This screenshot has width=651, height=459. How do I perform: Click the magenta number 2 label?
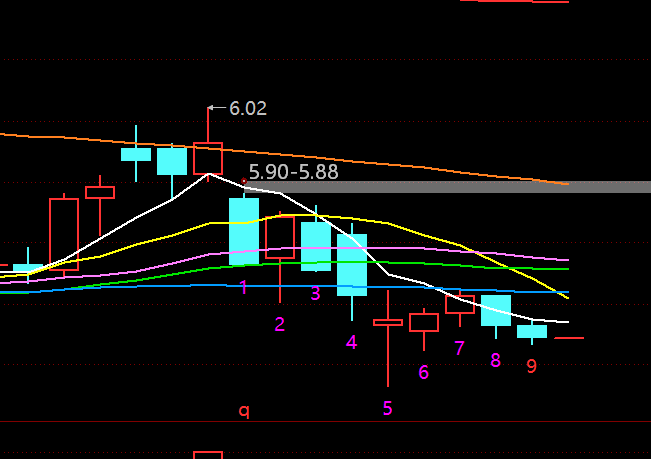click(x=280, y=324)
